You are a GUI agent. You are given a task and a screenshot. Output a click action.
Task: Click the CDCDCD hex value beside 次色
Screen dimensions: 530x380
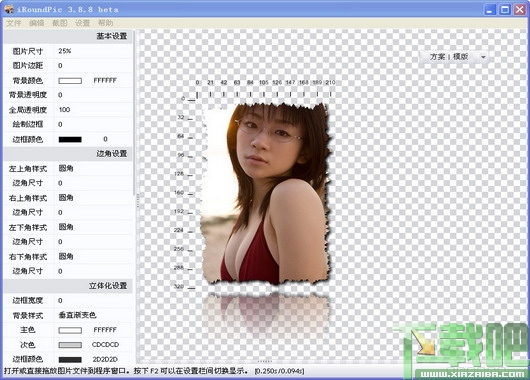point(105,345)
